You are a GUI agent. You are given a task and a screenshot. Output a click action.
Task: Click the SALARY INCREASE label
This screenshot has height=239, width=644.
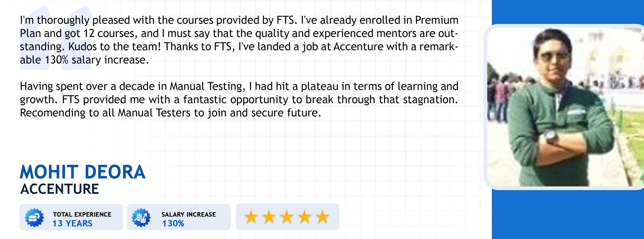click(188, 214)
